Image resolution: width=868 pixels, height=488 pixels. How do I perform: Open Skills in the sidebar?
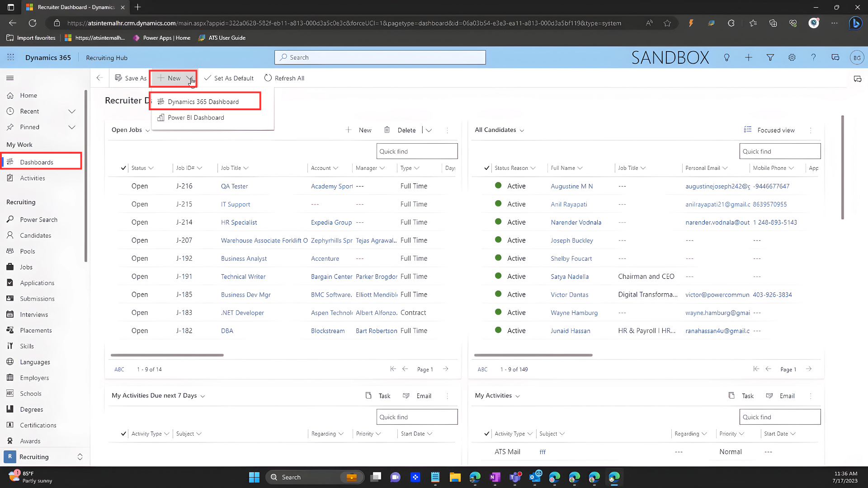[27, 346]
